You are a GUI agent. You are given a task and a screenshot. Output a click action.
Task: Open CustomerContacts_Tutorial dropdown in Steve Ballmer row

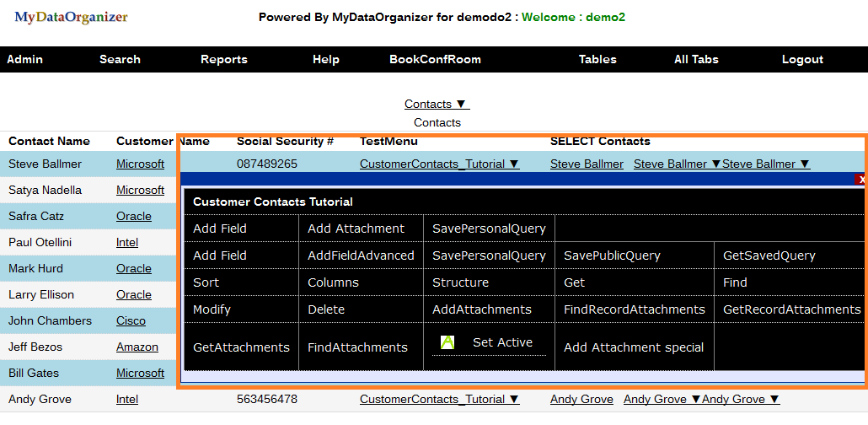(x=439, y=164)
